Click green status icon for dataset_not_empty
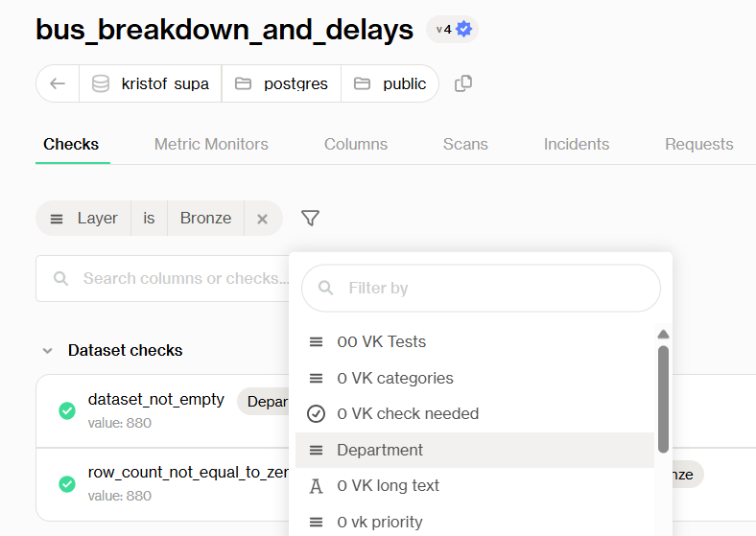The image size is (756, 536). coord(67,410)
